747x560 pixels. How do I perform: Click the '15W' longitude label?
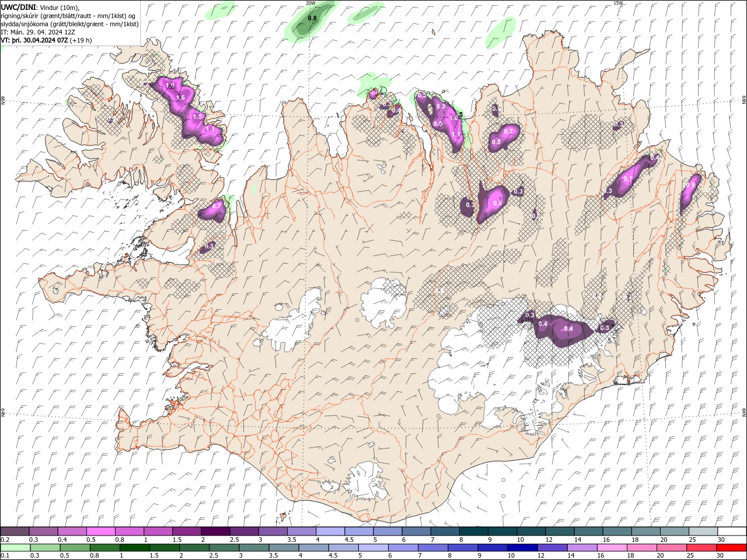click(x=618, y=3)
